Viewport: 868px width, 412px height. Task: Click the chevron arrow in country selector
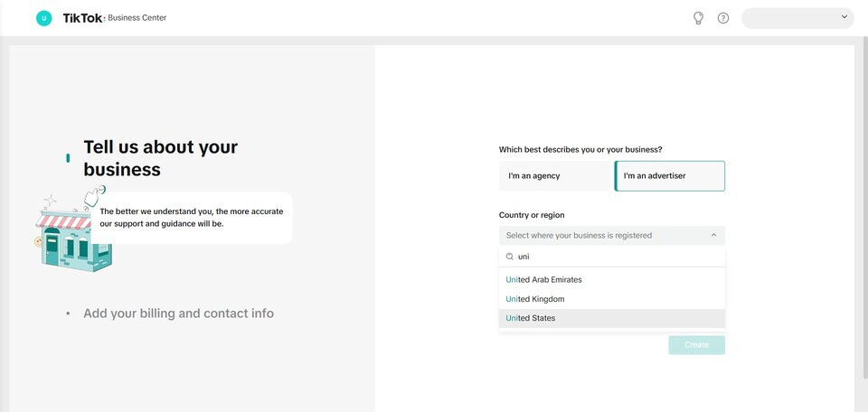[x=713, y=236]
